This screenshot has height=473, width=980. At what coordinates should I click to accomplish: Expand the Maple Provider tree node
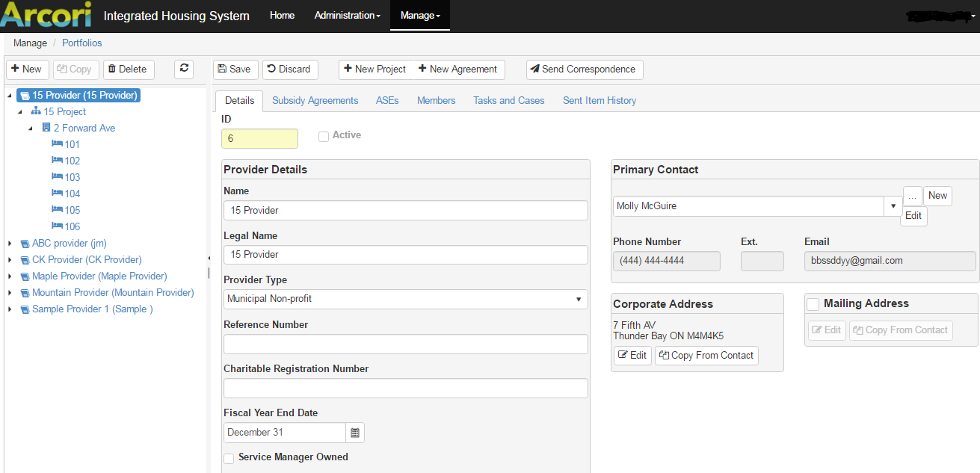coord(9,276)
